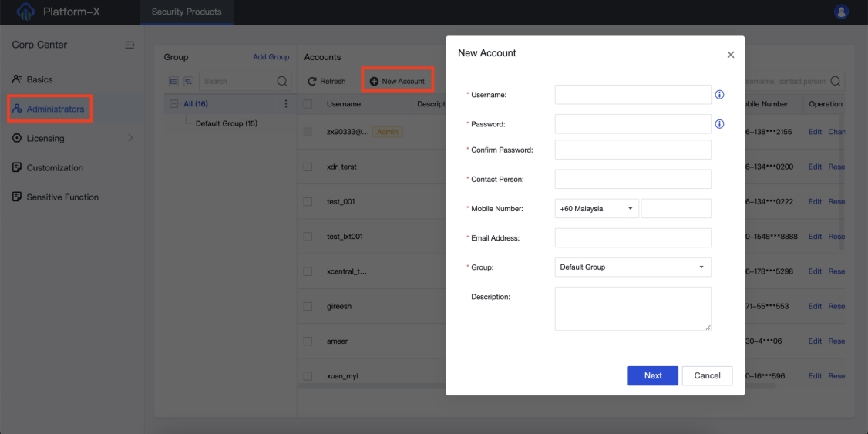Close the New Account dialog
The image size is (868, 434).
pyautogui.click(x=731, y=55)
